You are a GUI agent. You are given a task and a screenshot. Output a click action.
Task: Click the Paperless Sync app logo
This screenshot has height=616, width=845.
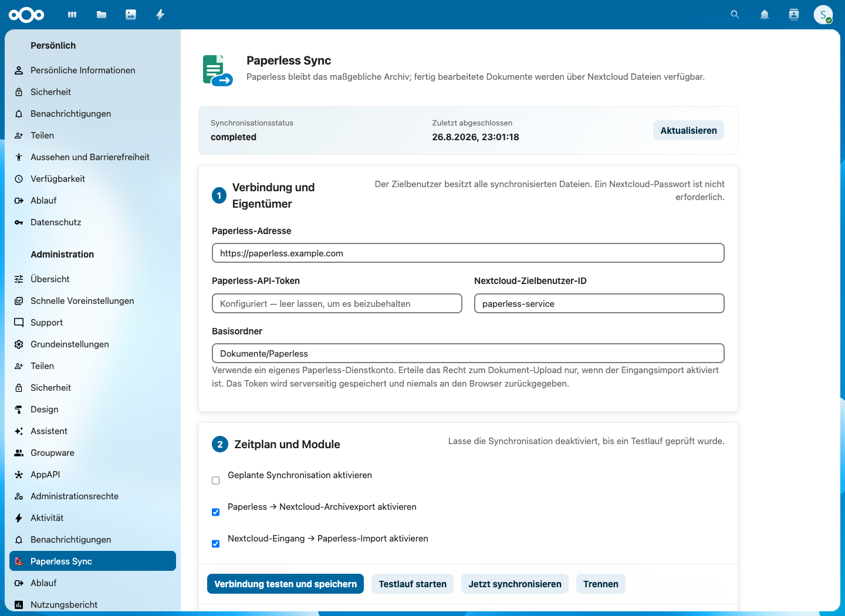pos(218,70)
